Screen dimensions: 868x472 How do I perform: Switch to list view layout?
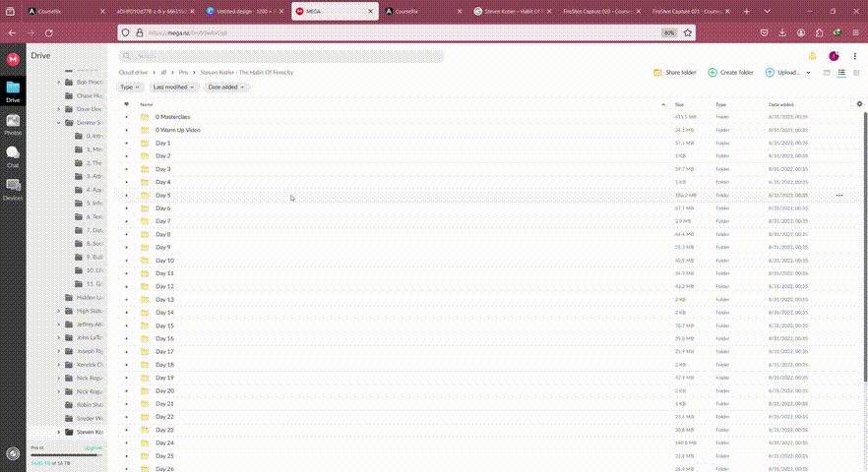pos(841,73)
